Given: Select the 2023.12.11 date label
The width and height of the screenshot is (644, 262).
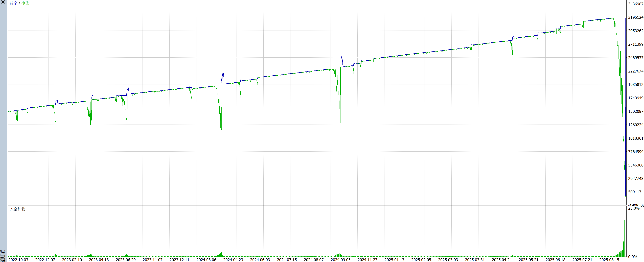Looking at the screenshot, I should pos(179,259).
